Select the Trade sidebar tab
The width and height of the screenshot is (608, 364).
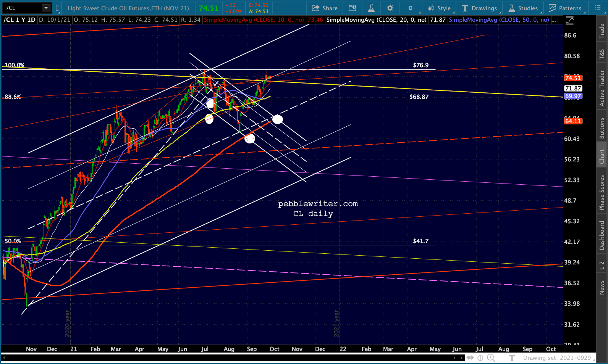(602, 31)
